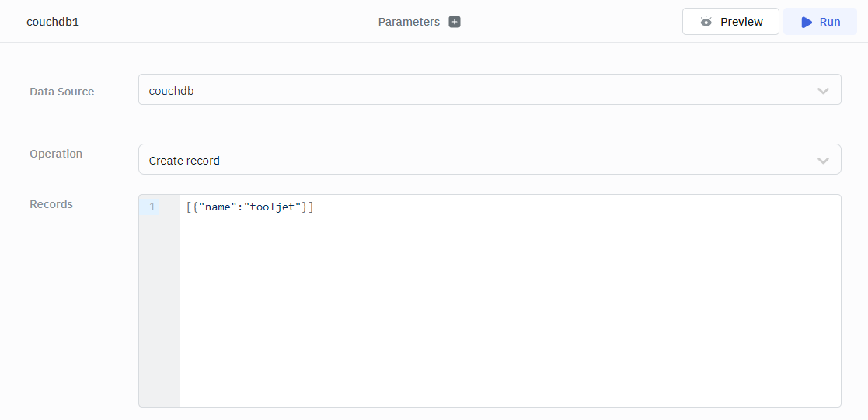868x420 pixels.
Task: Click the play triangle icon on Run
Action: (807, 22)
